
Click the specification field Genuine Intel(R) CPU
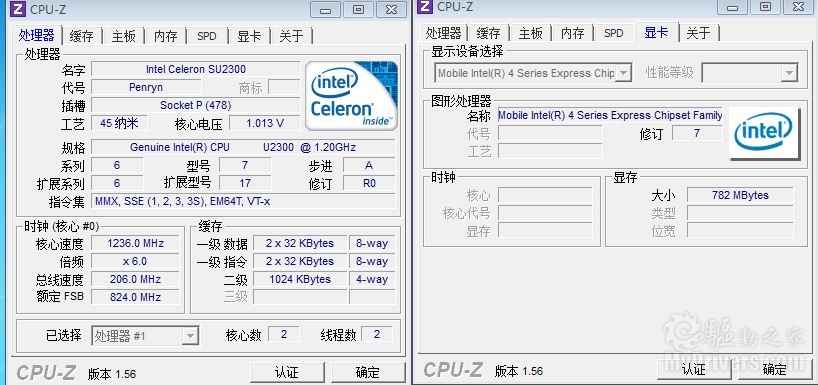(243, 147)
